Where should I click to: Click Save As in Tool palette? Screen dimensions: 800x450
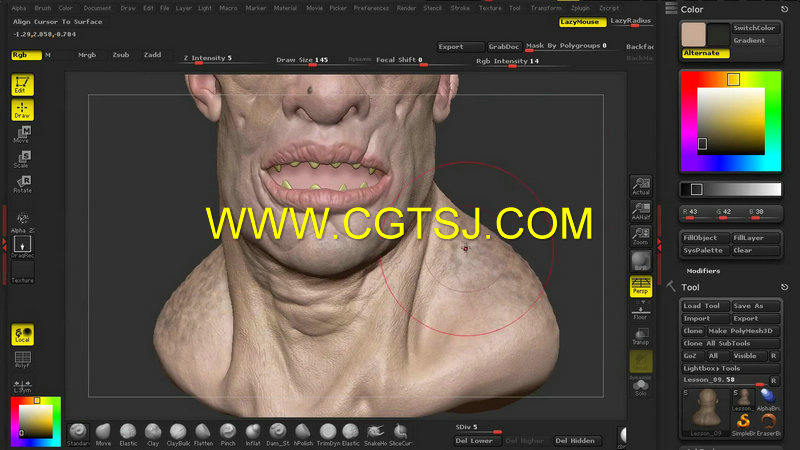coord(756,306)
